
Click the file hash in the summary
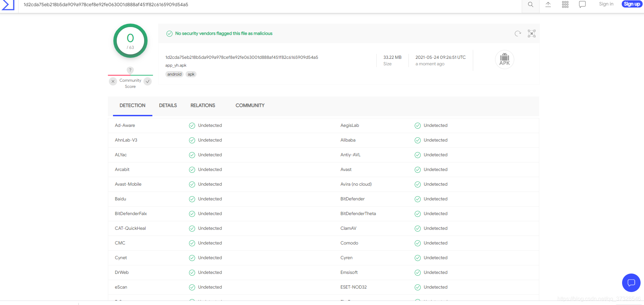242,57
